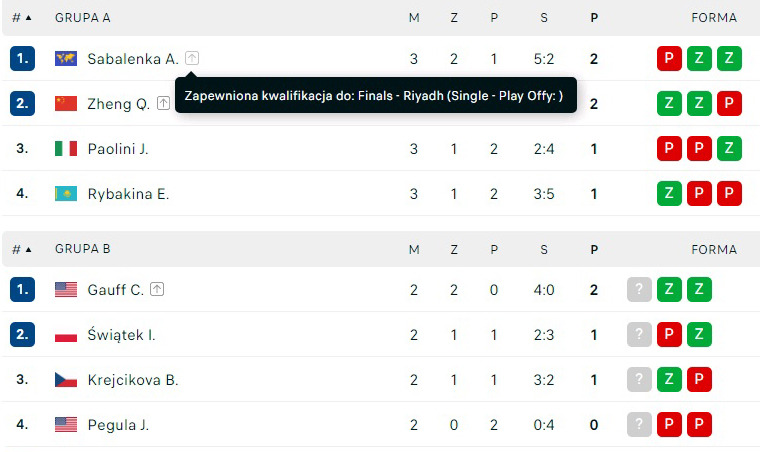Click the Czech flag beside Krejcikova B.

coord(66,380)
